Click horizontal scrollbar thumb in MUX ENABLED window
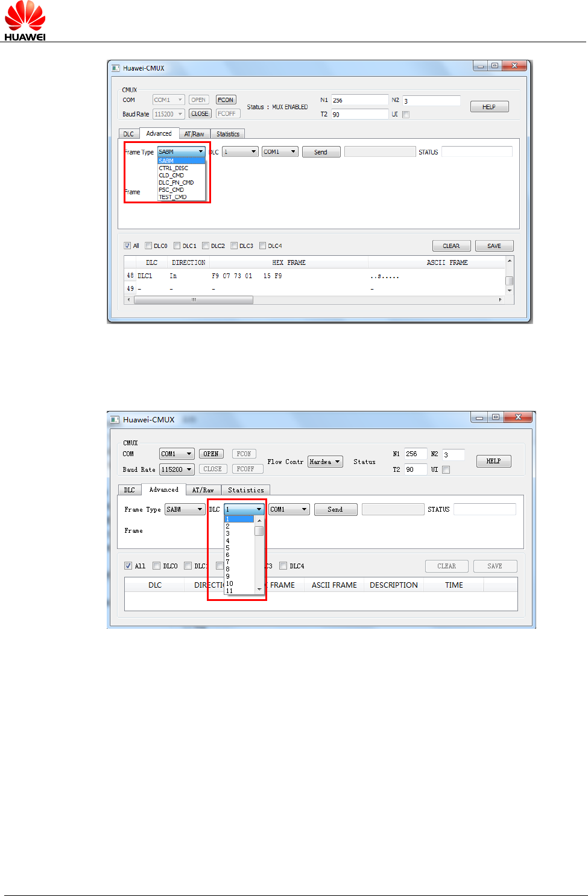Viewport: 588px width, 896px height. coord(194,299)
